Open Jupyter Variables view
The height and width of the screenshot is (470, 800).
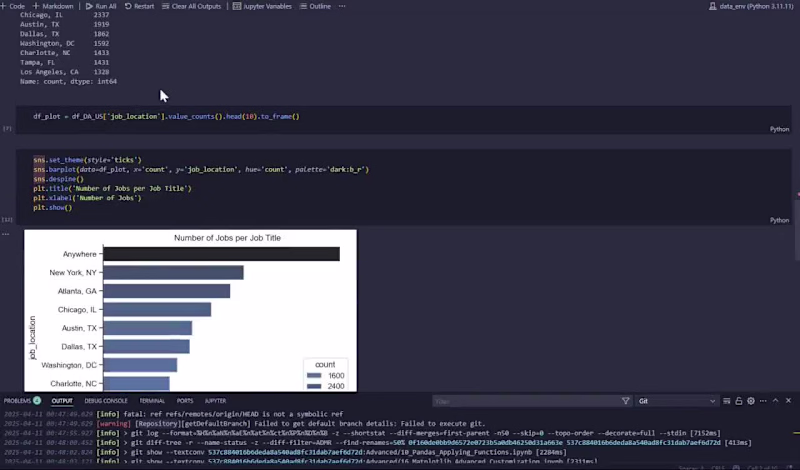(x=262, y=6)
